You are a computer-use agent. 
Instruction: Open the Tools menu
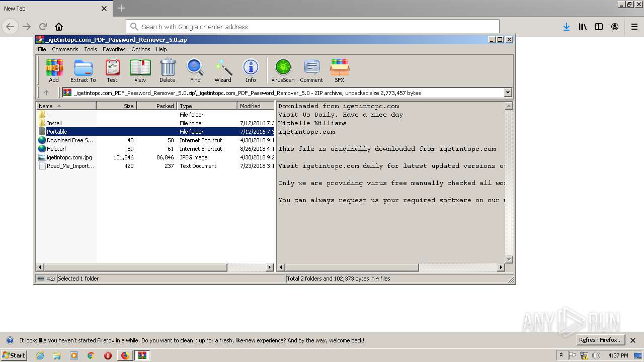(x=91, y=49)
